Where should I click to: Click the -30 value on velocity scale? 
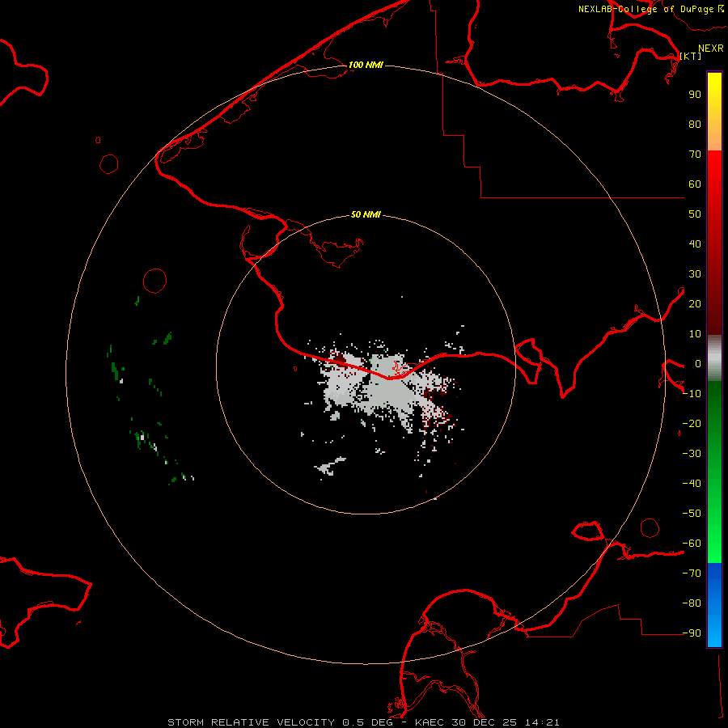tap(692, 454)
